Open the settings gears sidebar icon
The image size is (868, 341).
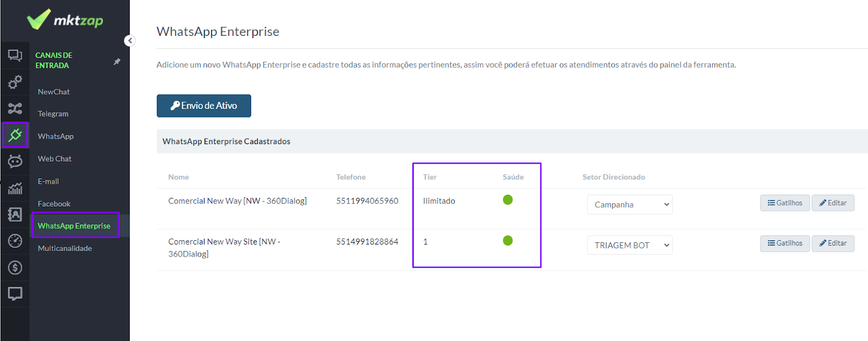[15, 82]
